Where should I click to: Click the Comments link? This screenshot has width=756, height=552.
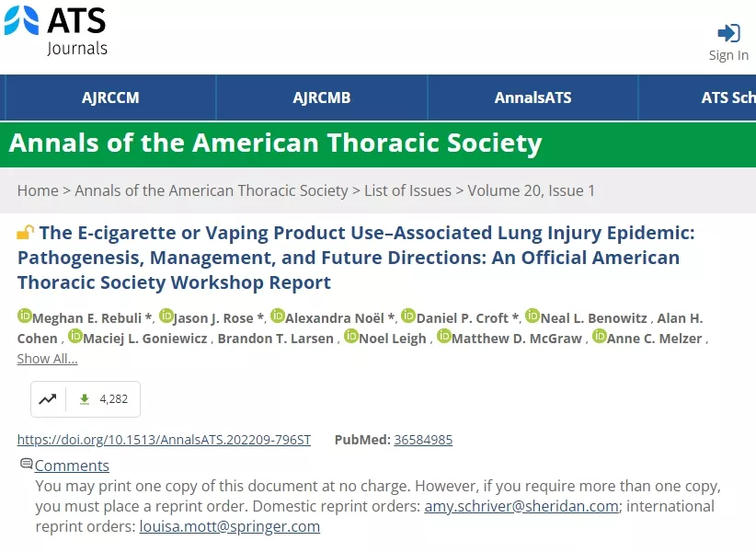point(72,466)
